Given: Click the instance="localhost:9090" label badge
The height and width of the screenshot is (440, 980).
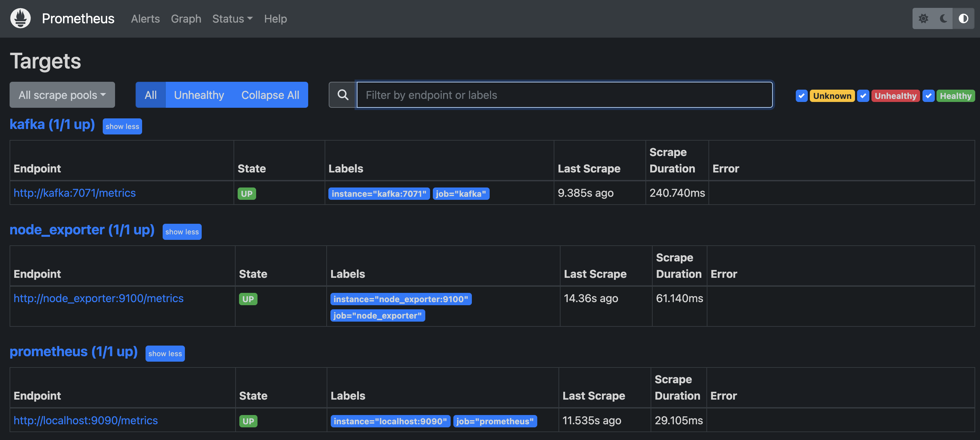Looking at the screenshot, I should click(390, 421).
